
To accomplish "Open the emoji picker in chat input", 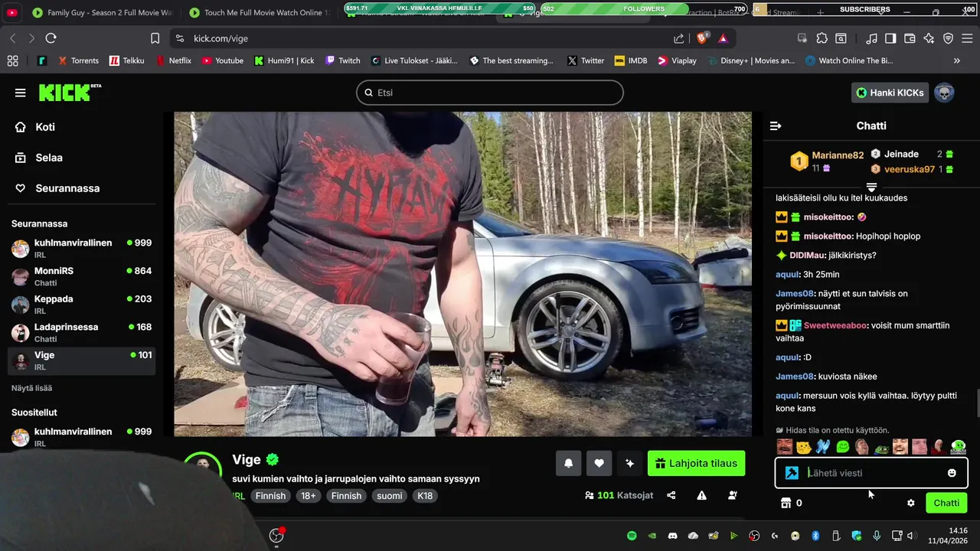I will coord(952,473).
